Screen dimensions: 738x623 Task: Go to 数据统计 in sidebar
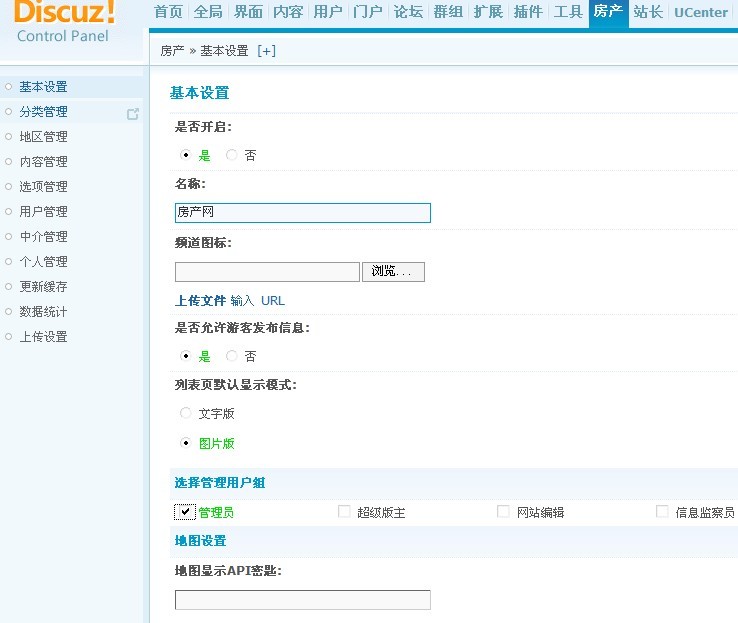coord(43,311)
